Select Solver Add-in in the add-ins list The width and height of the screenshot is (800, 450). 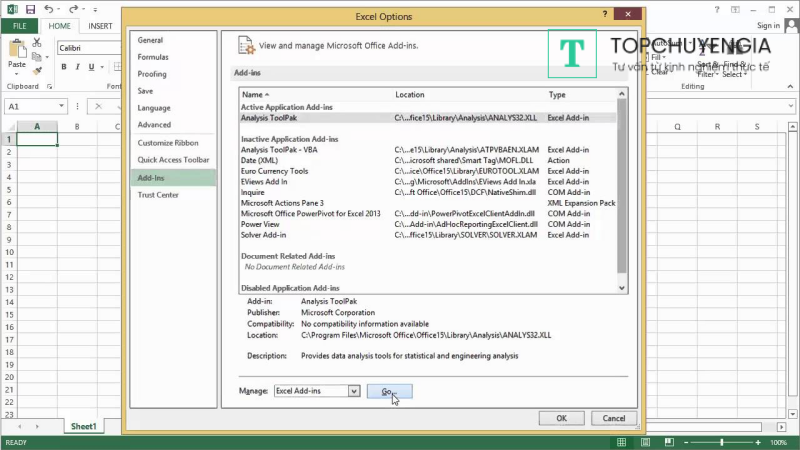[x=264, y=235]
